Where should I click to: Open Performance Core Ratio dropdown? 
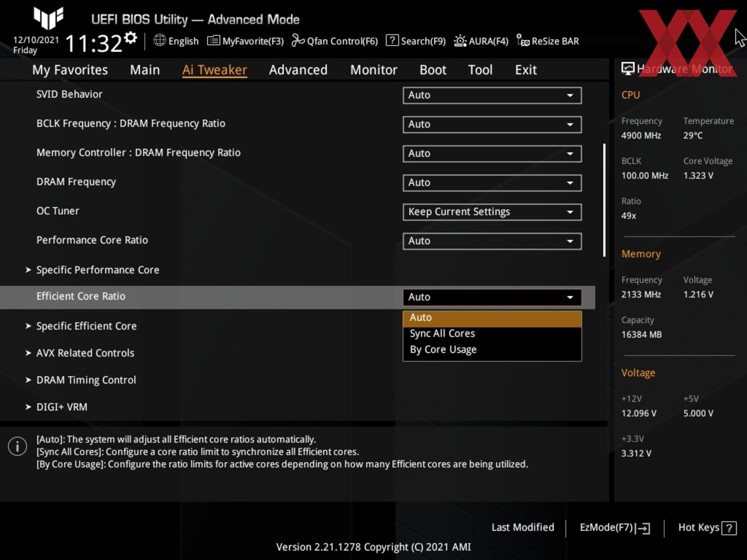[492, 240]
